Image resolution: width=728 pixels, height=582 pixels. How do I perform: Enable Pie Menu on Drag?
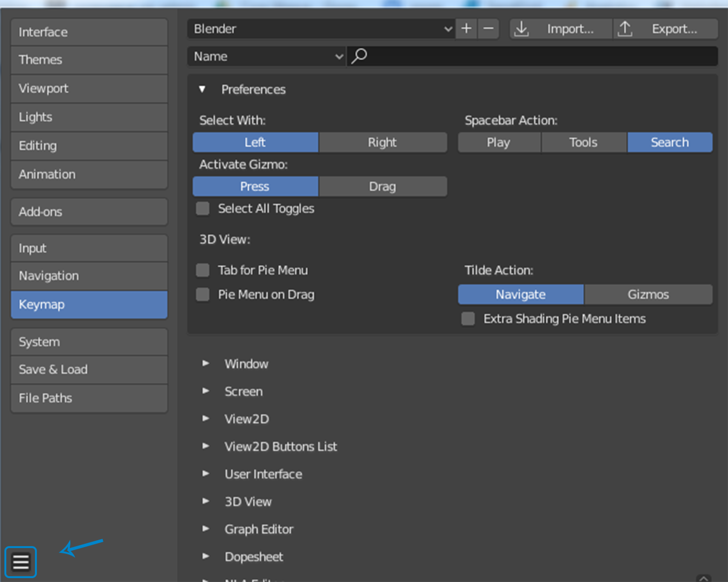click(x=203, y=294)
